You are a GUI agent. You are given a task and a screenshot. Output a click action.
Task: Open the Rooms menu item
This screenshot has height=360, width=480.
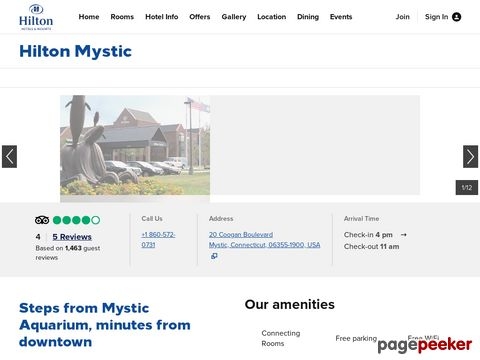(x=122, y=17)
